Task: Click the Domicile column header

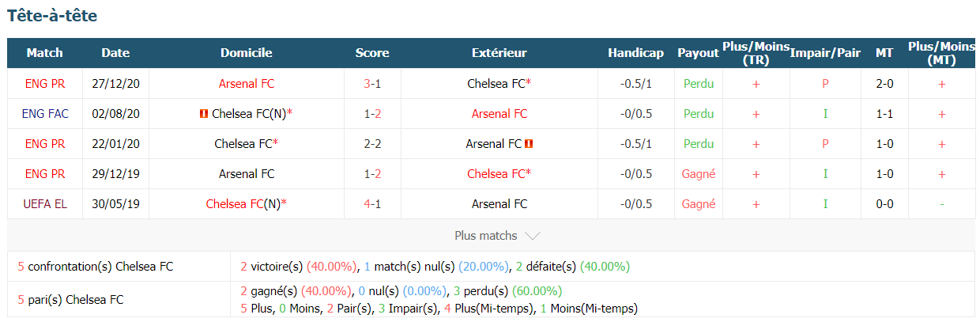Action: pyautogui.click(x=247, y=53)
